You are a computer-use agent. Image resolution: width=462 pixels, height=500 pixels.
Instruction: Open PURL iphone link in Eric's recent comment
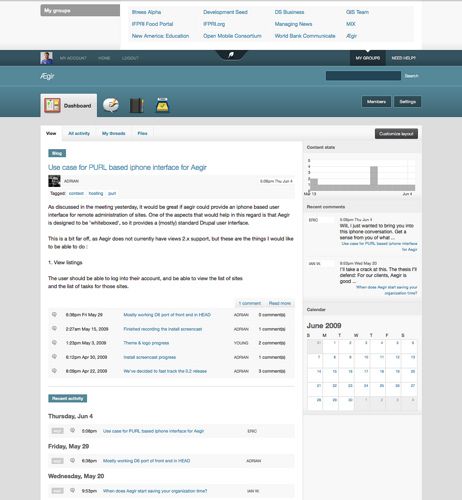click(379, 246)
